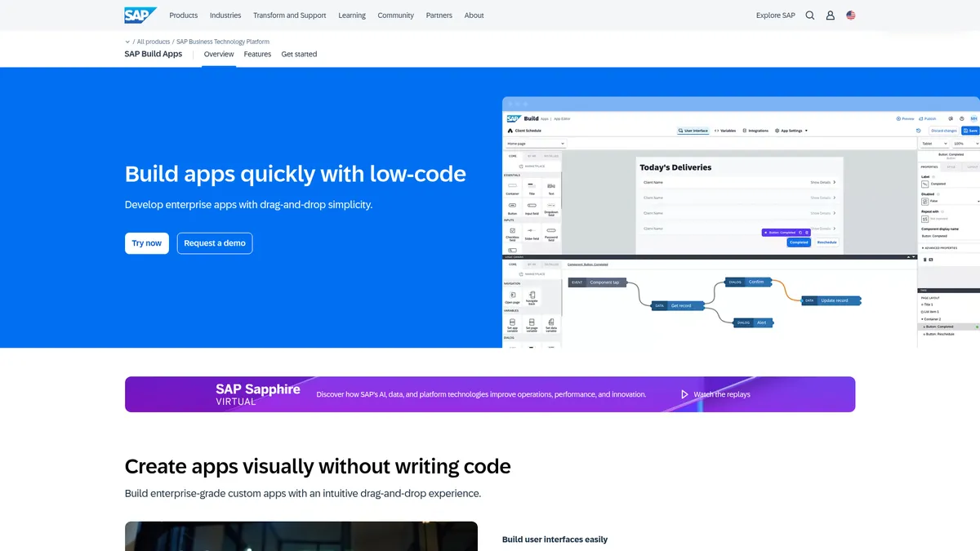Select Dropdown field component icon in hero screenshot
This screenshot has width=980, height=551.
551,205
